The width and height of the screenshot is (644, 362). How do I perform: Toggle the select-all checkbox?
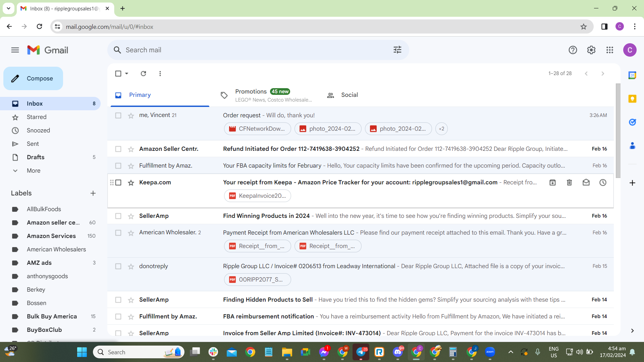pyautogui.click(x=118, y=73)
